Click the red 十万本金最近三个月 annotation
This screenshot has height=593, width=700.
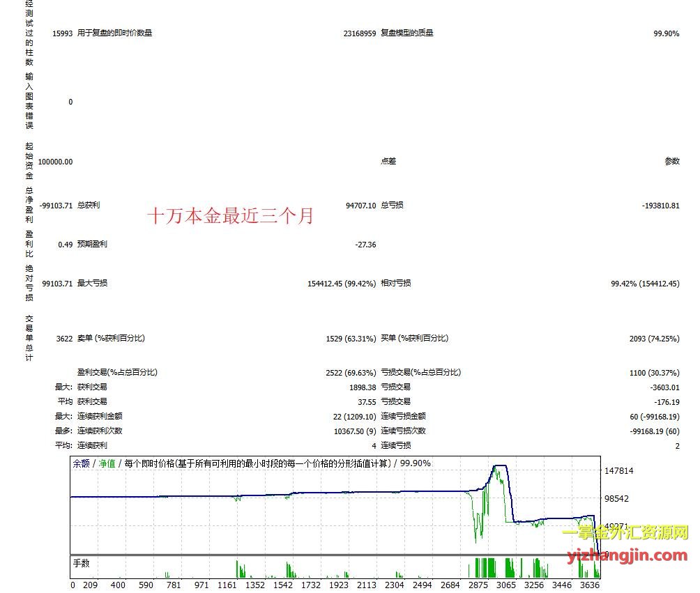pyautogui.click(x=231, y=217)
